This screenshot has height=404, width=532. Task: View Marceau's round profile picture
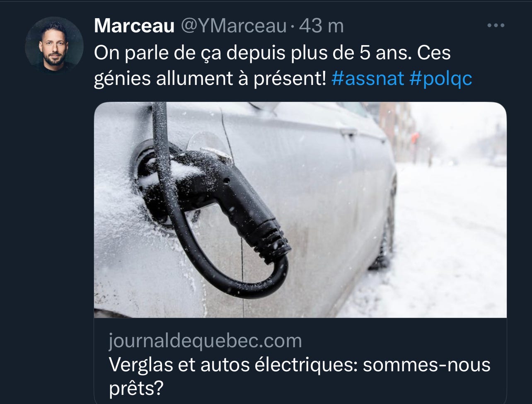pos(54,45)
